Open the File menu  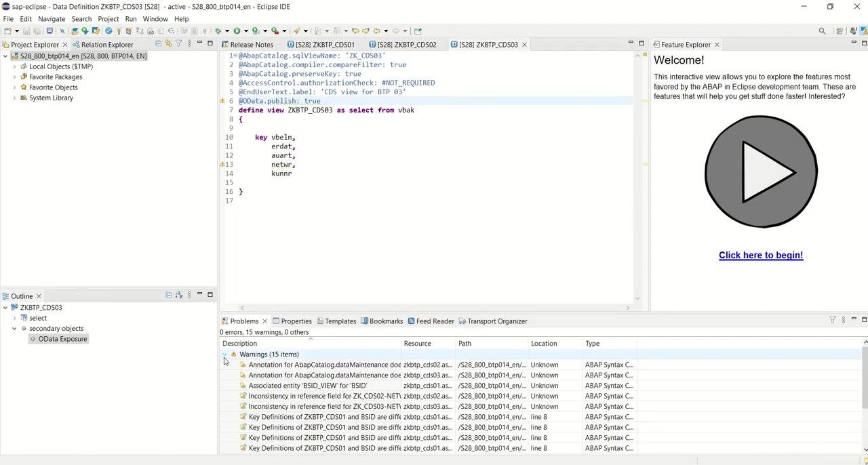coord(8,19)
